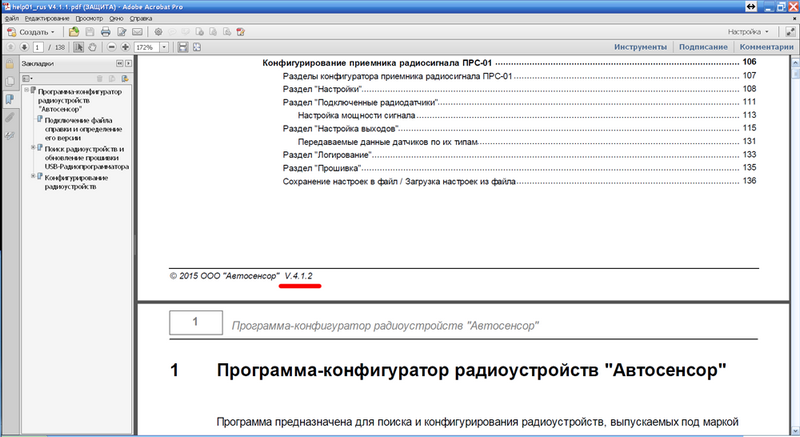Go to next page arrow
Screen dimensions: 800x437
(24, 47)
